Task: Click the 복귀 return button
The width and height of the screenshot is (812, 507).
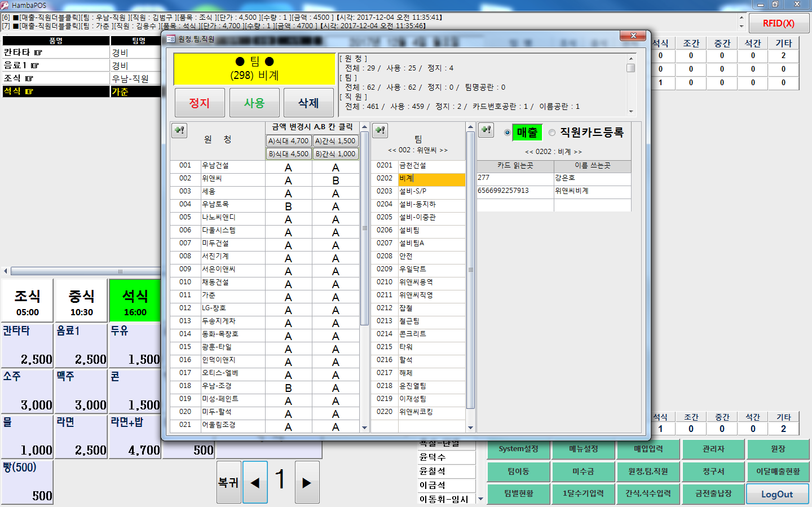Action: 228,482
